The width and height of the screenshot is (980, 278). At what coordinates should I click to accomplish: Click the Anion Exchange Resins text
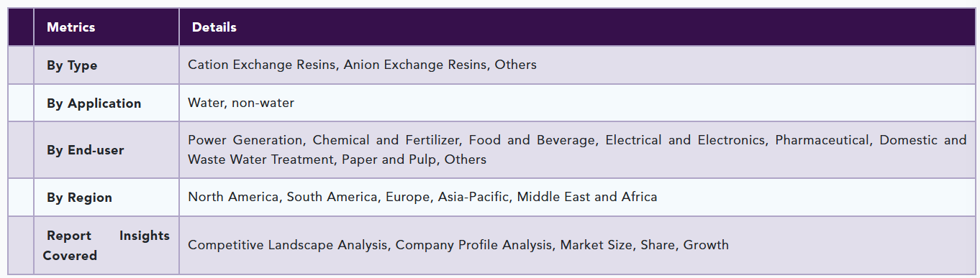click(x=417, y=65)
